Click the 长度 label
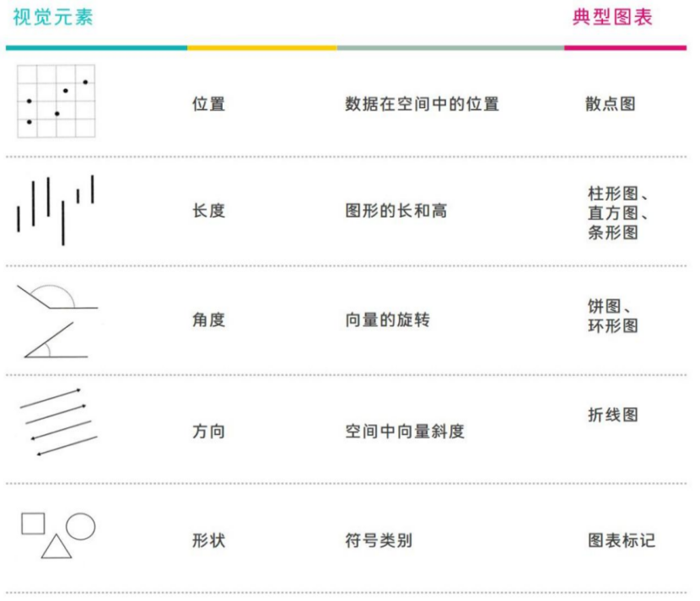This screenshot has width=700, height=601. pyautogui.click(x=208, y=211)
